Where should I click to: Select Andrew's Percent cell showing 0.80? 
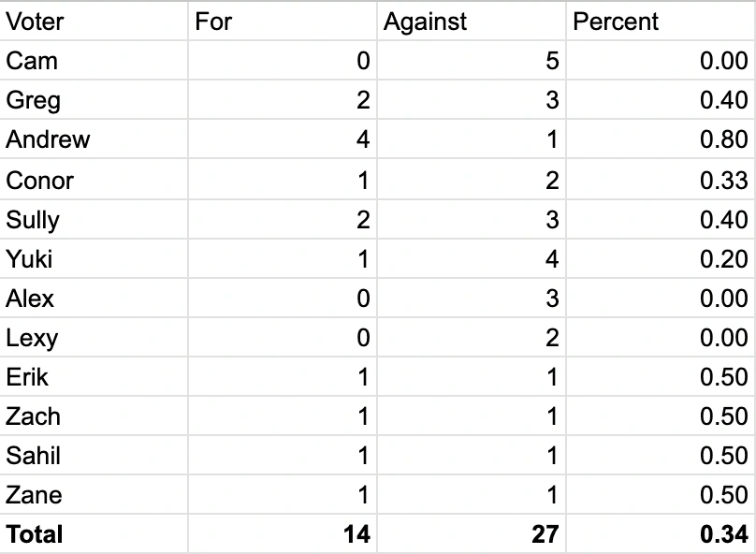660,139
